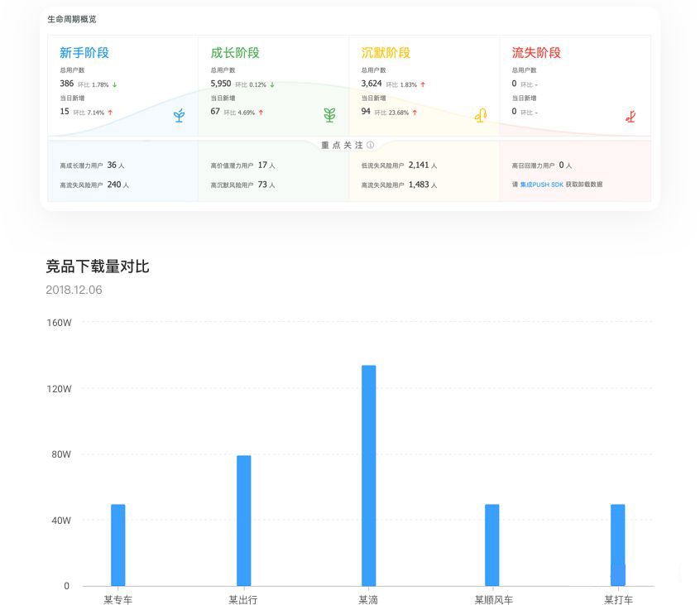Select the 某顺风车 axis label
The height and width of the screenshot is (605, 700).
pos(495,598)
